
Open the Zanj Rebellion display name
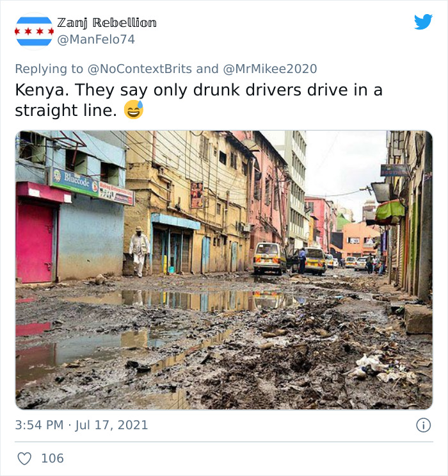[x=107, y=23]
